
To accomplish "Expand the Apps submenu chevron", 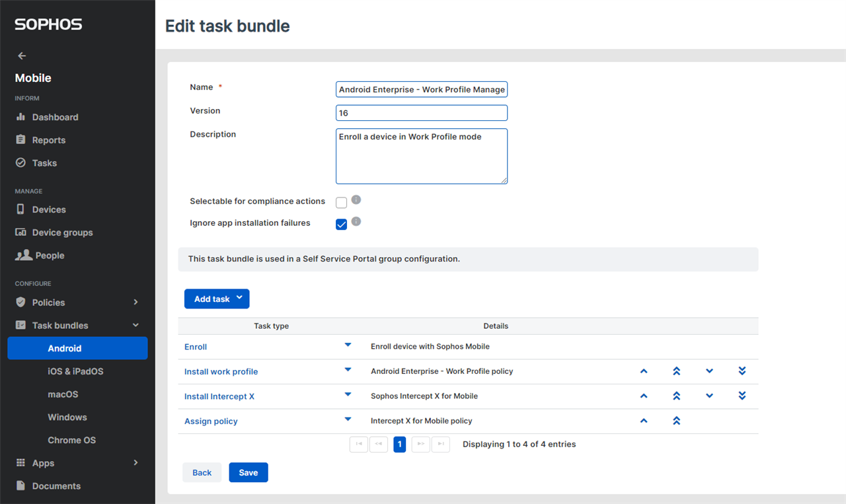I will [x=135, y=462].
